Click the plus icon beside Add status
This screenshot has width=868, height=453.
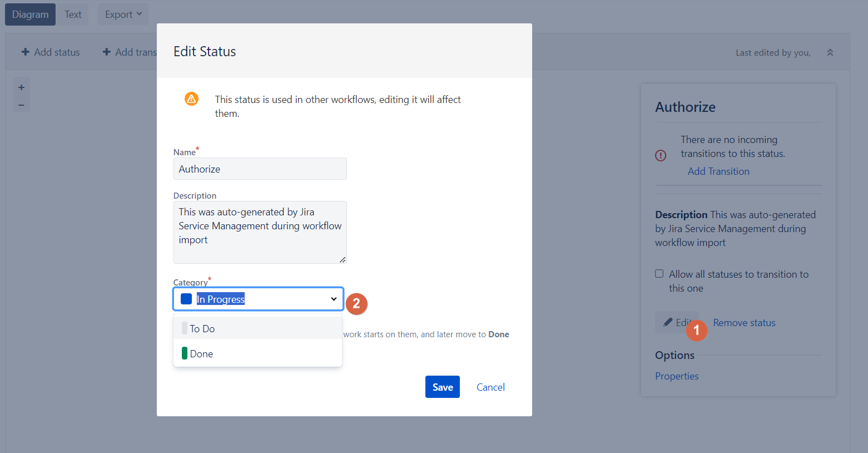(x=26, y=52)
